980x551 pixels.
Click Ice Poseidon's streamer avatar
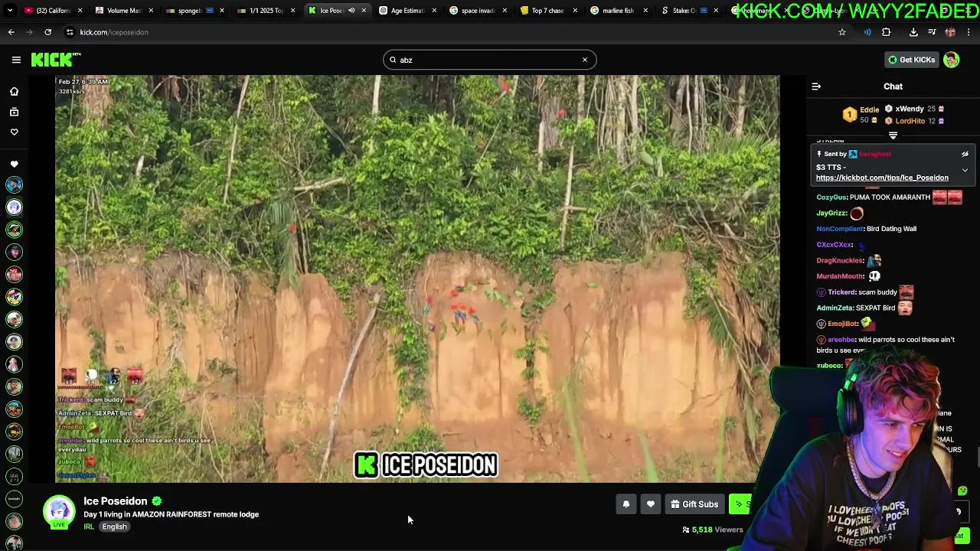tap(59, 512)
